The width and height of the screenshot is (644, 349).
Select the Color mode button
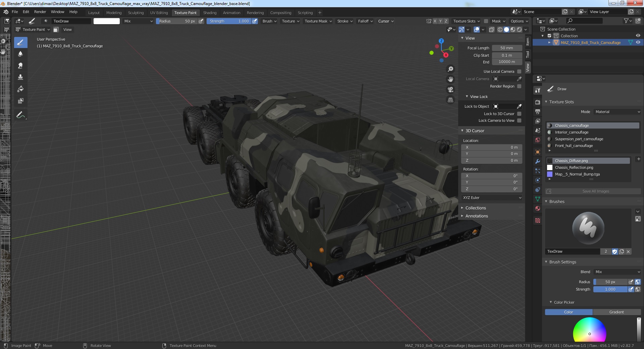(x=569, y=312)
